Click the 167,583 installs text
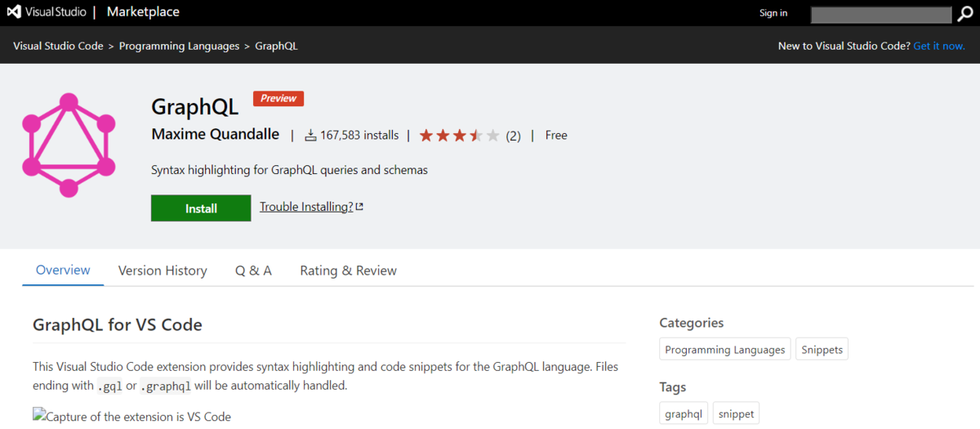This screenshot has width=980, height=429. pos(359,136)
